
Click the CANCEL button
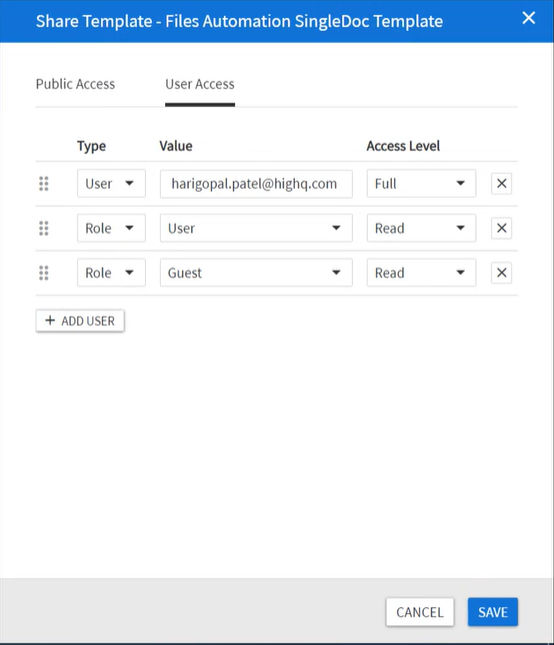tap(420, 612)
